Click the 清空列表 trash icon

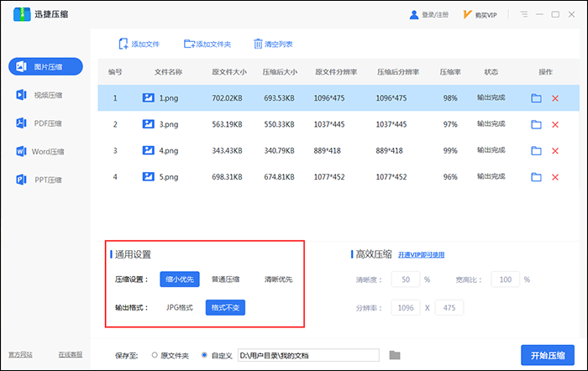(258, 44)
